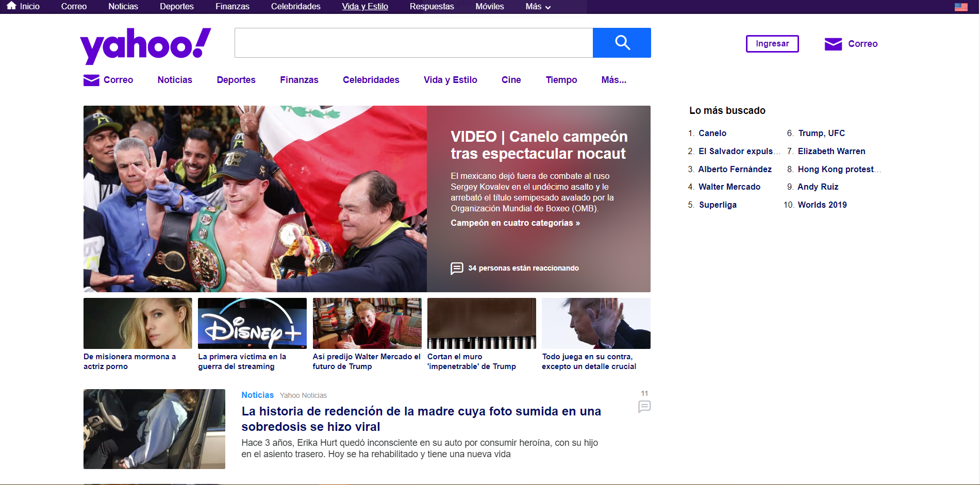Click the Yahoo Noticias source label

pyautogui.click(x=303, y=395)
